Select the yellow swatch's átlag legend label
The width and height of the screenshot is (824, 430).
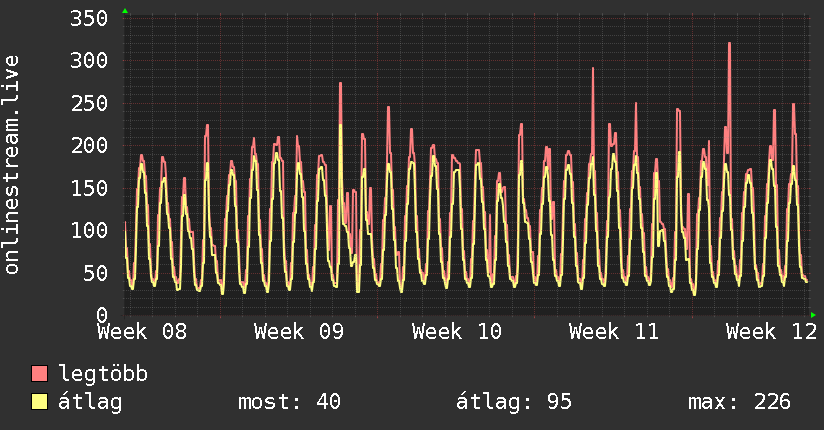pyautogui.click(x=90, y=402)
